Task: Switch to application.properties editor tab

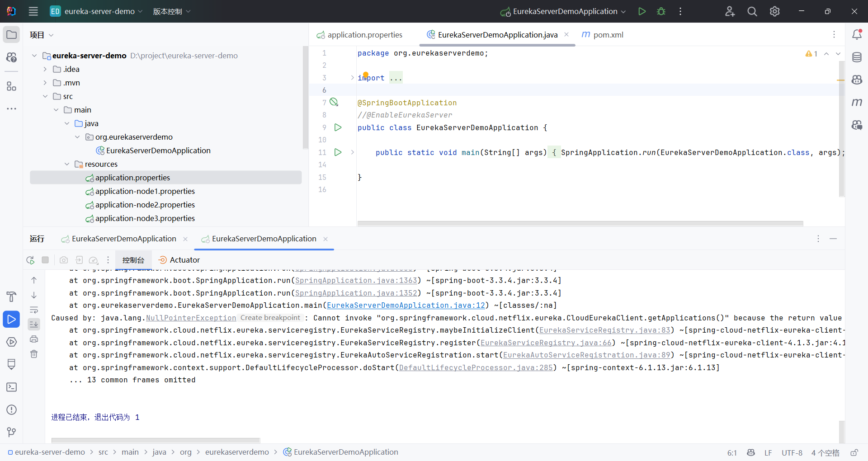Action: [x=359, y=35]
